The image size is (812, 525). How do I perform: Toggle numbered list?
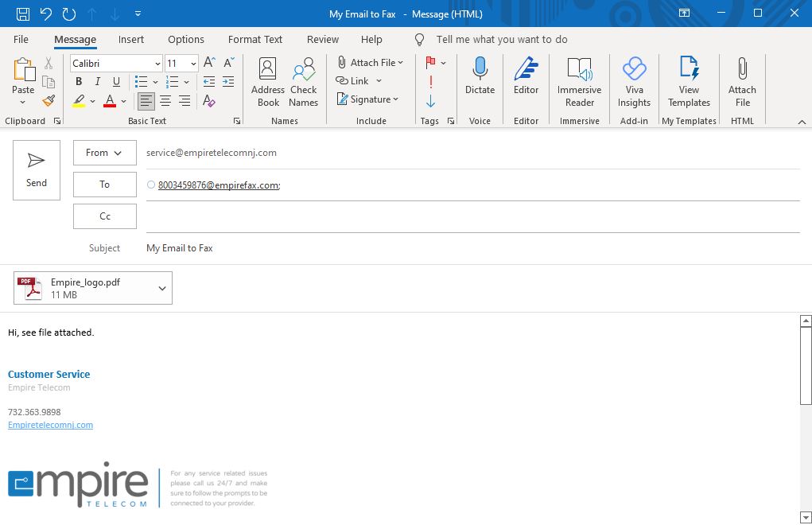coord(172,82)
